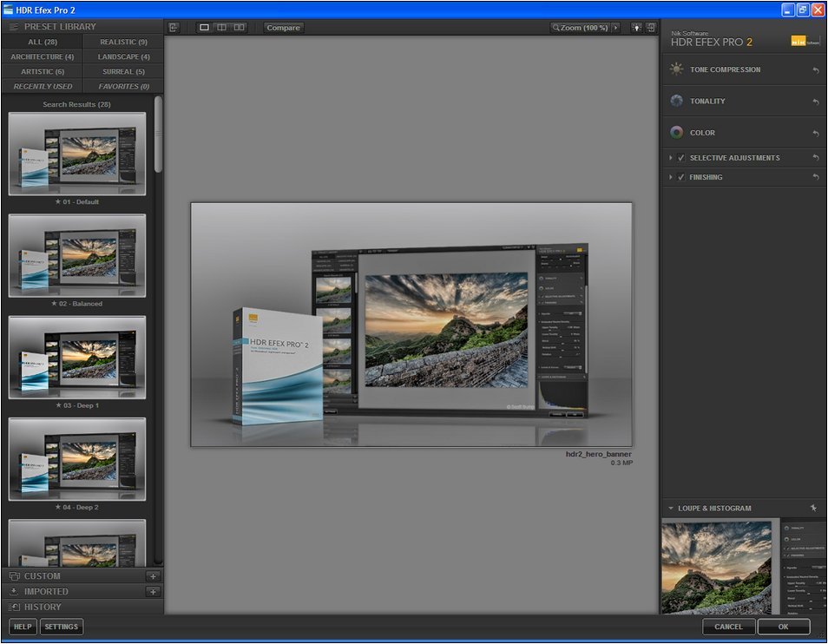Uncheck the Selective Adjustments checkbox
828x644 pixels.
coord(681,158)
